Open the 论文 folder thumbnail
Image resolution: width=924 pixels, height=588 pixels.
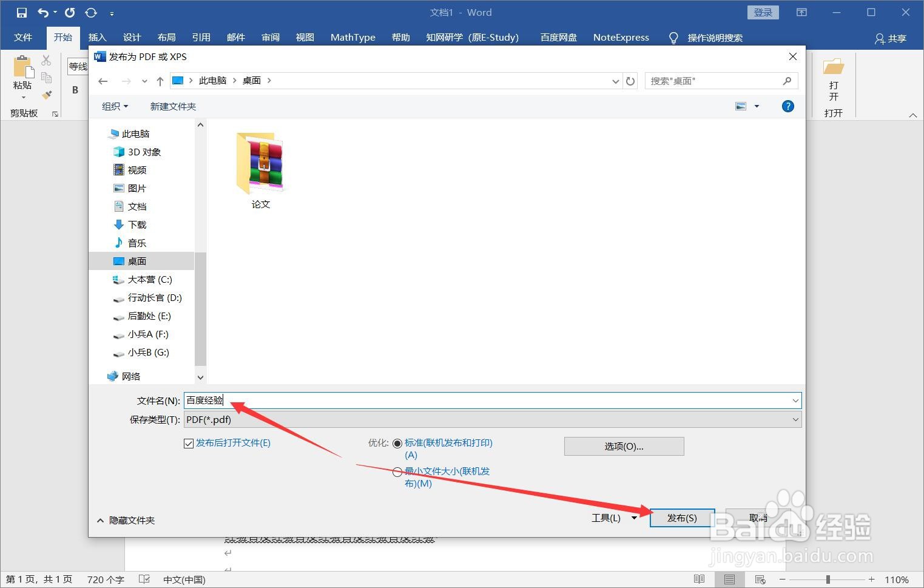click(260, 164)
